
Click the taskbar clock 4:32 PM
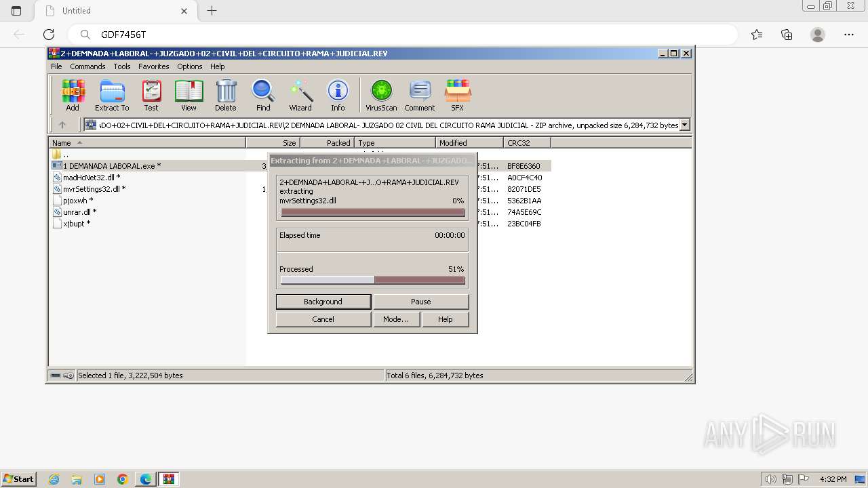click(x=833, y=479)
